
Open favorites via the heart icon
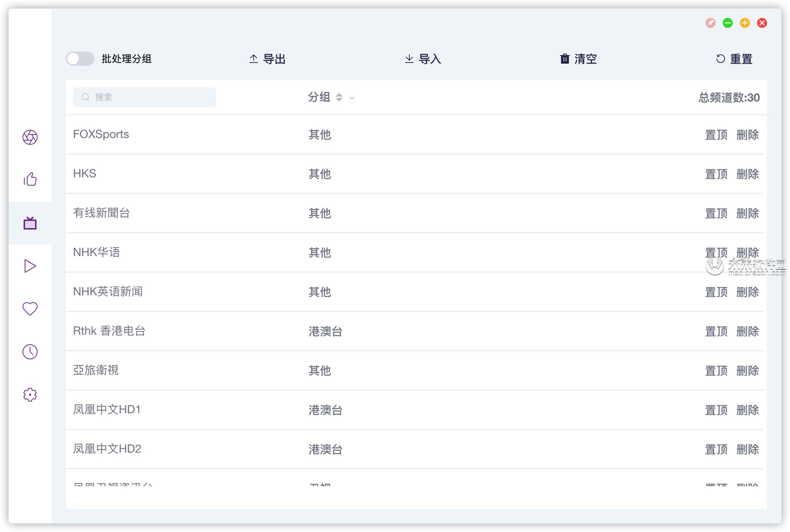pos(30,309)
